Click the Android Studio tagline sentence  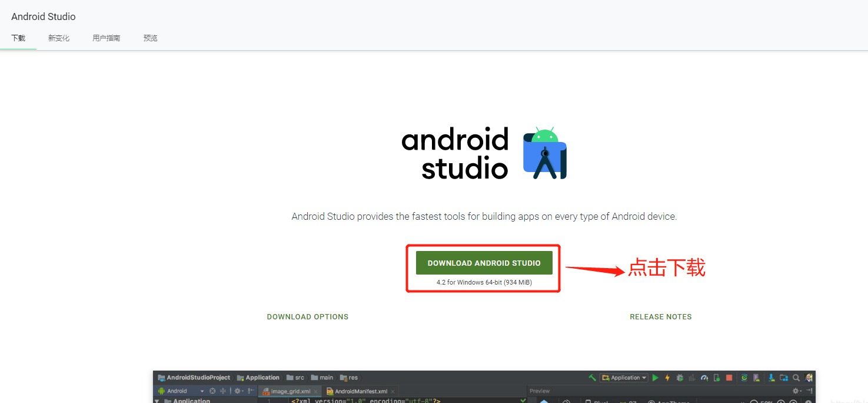point(484,216)
